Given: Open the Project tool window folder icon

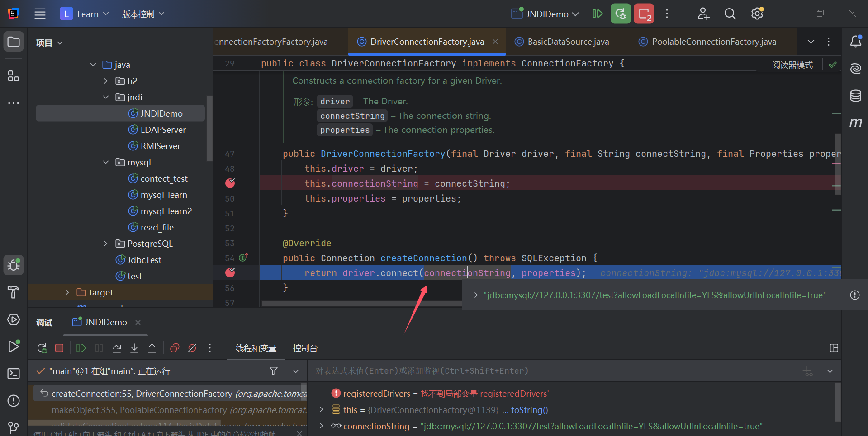Looking at the screenshot, I should pos(14,42).
